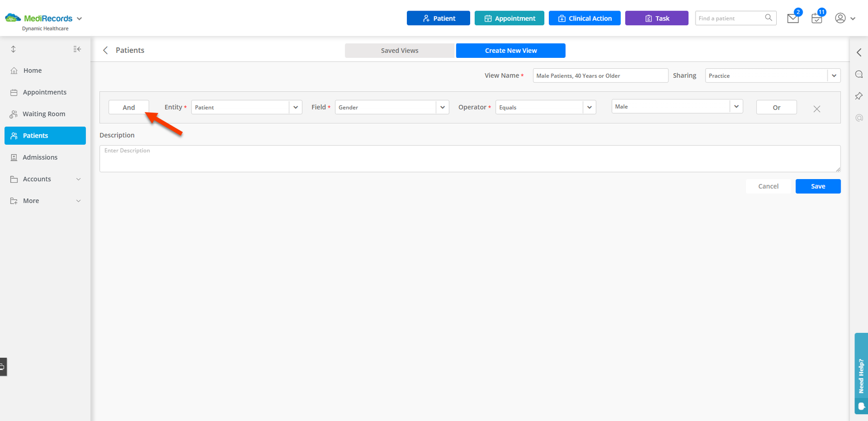Screen dimensions: 868x421
Task: Cancel the new view
Action: click(768, 186)
